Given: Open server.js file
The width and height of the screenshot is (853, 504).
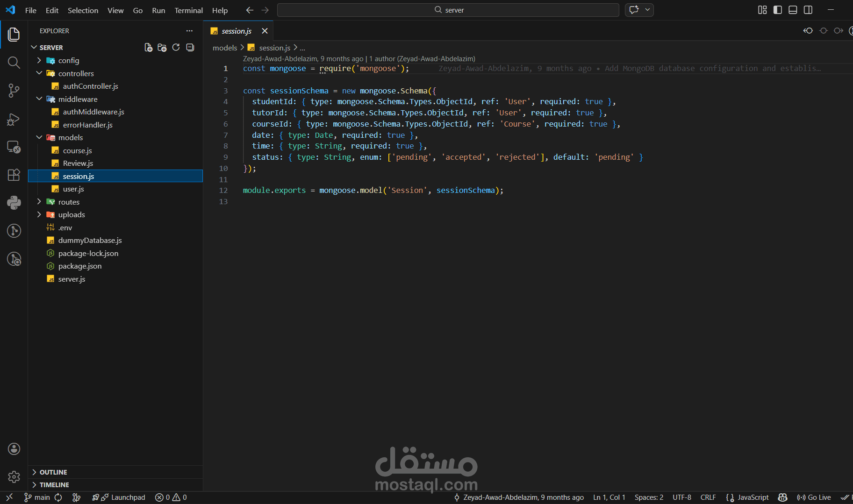Looking at the screenshot, I should [x=115, y=279].
